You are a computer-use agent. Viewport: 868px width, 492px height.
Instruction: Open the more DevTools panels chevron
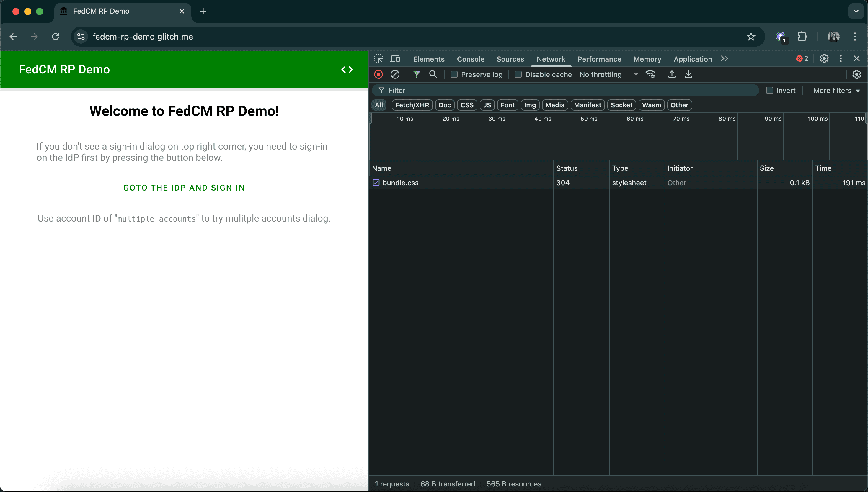click(724, 58)
